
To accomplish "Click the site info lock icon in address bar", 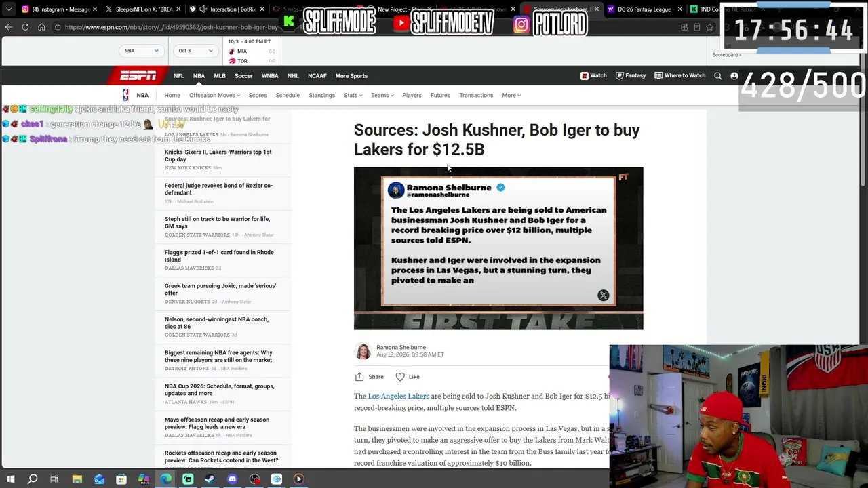I will (x=59, y=27).
